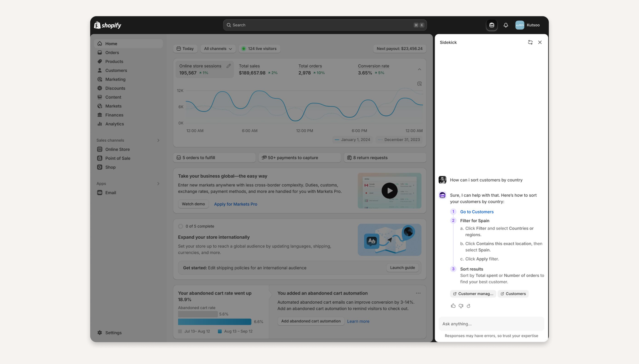This screenshot has width=639, height=364.
Task: Open the Customers source chip in Sidekick
Action: point(513,294)
